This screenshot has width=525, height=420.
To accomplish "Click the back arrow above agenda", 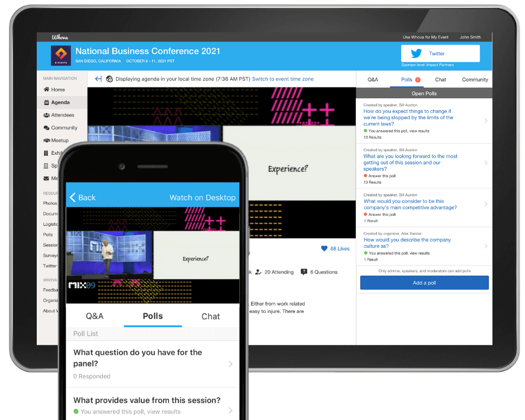I will point(98,79).
